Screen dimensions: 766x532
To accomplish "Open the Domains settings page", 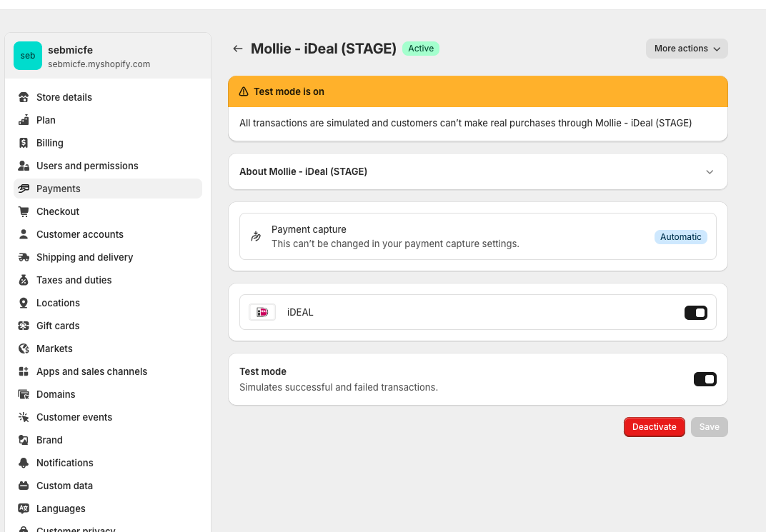I will point(107,394).
